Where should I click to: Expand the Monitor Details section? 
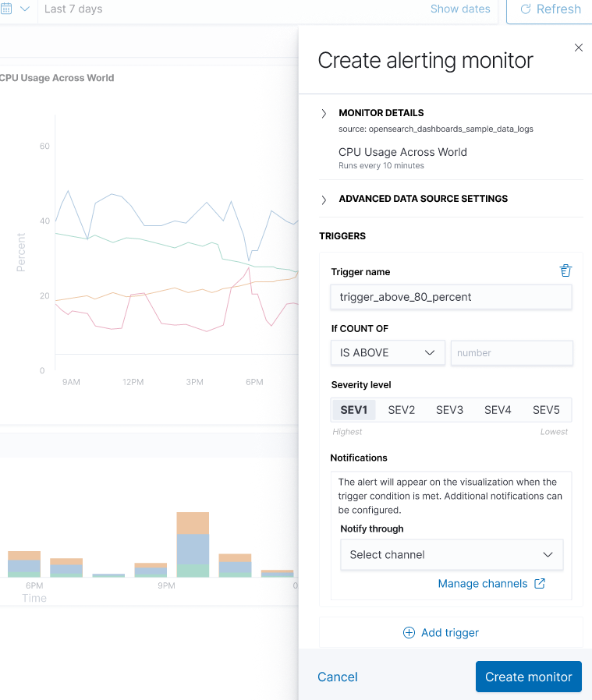pos(323,112)
